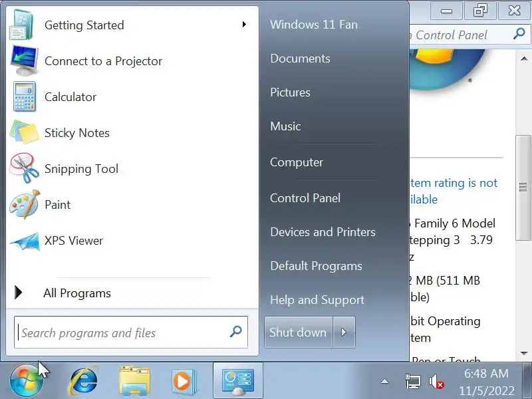Click the search magnifier in Start menu

pos(236,331)
